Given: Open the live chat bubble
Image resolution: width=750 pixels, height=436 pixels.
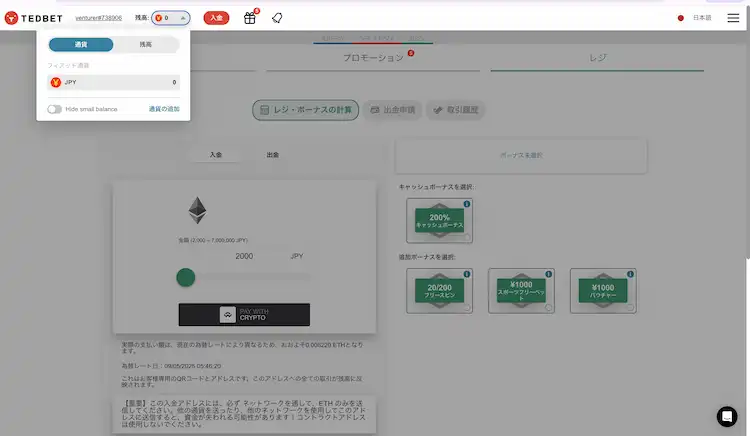Looking at the screenshot, I should (727, 416).
